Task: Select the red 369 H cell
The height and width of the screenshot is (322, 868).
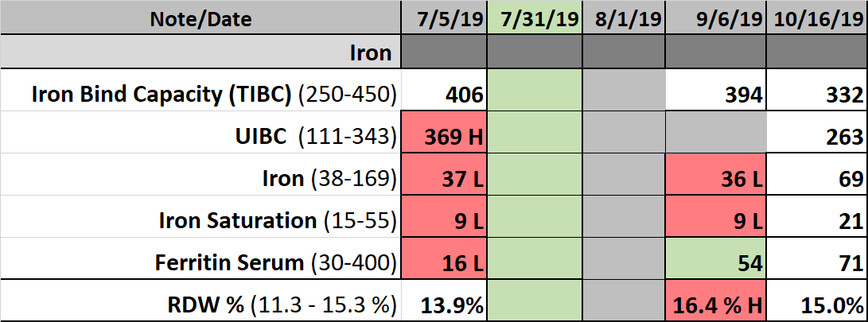Action: pos(444,137)
